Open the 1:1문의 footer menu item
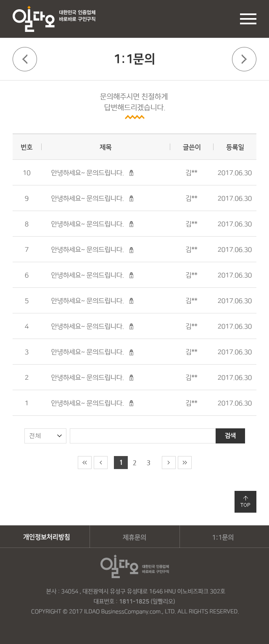Viewport: 269px width, 644px height. point(224,537)
